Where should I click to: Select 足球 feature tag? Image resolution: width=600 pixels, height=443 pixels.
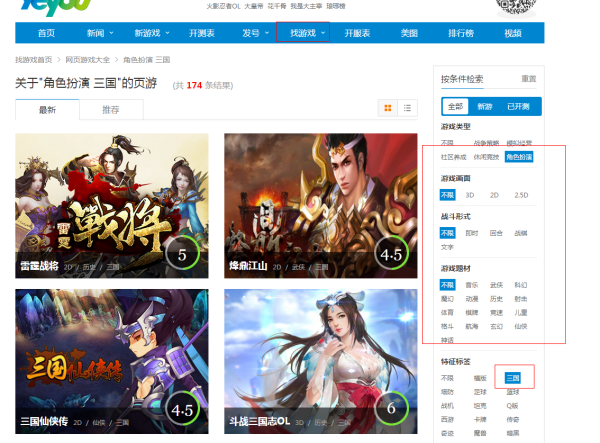(480, 392)
